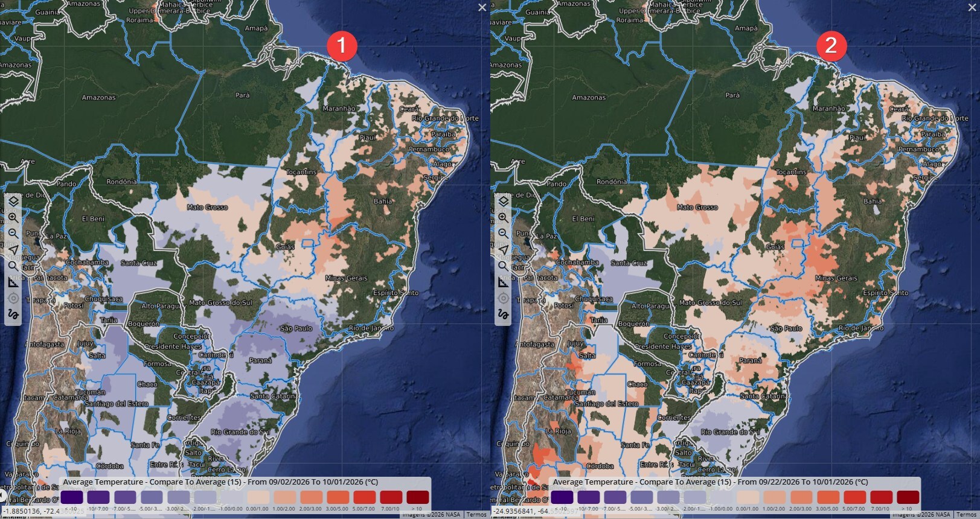Click the Bahia label on right map
The image size is (980, 519).
[873, 201]
